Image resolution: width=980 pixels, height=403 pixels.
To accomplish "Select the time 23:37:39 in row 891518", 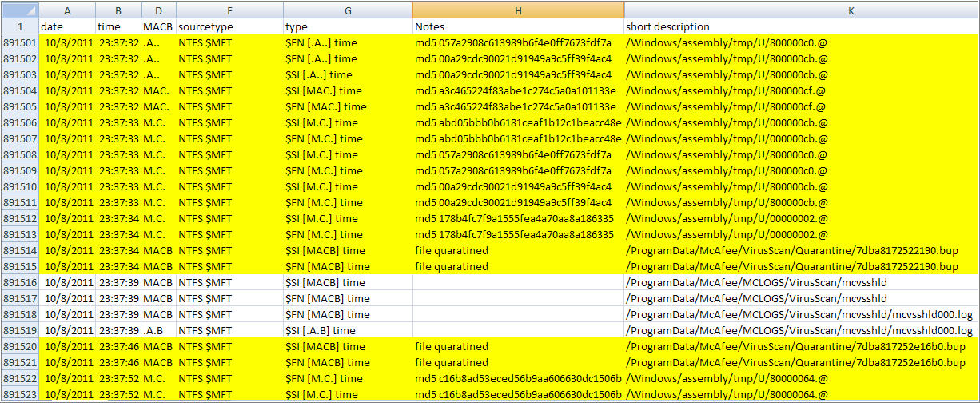I will coord(118,314).
